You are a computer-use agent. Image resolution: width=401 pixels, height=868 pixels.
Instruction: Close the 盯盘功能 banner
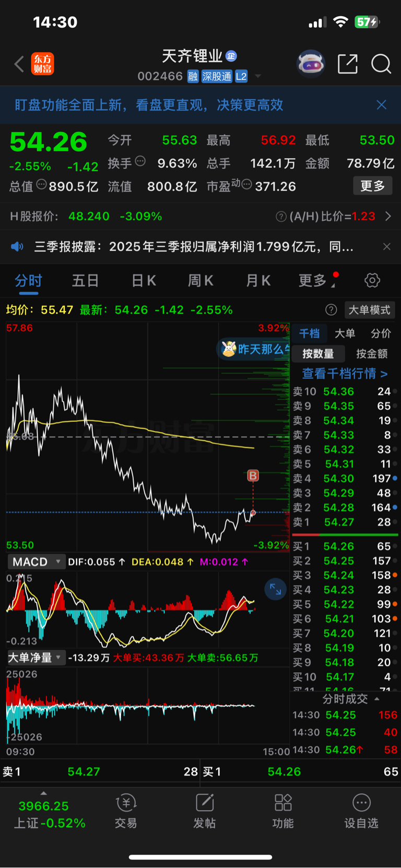pyautogui.click(x=382, y=105)
